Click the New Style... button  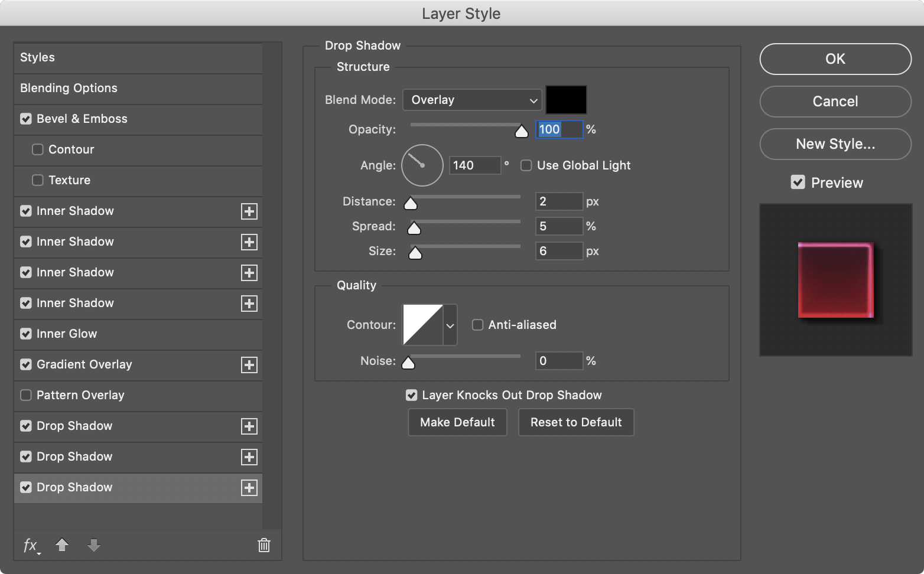click(x=835, y=144)
